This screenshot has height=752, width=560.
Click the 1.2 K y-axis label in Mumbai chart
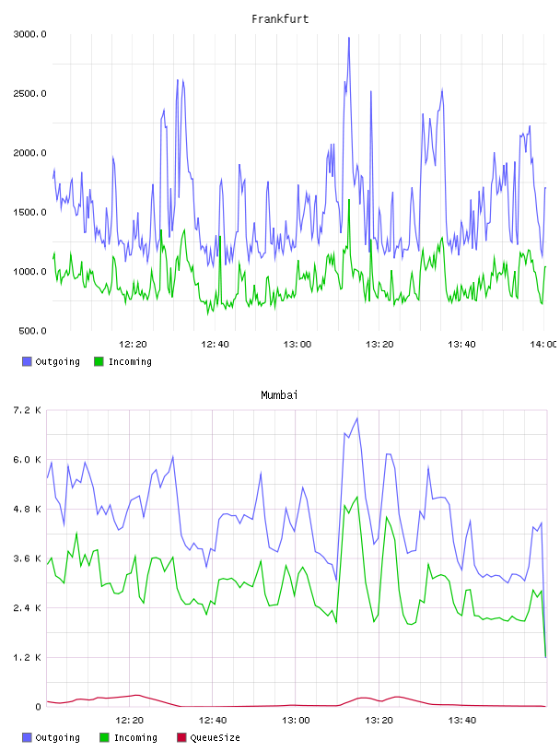click(28, 657)
